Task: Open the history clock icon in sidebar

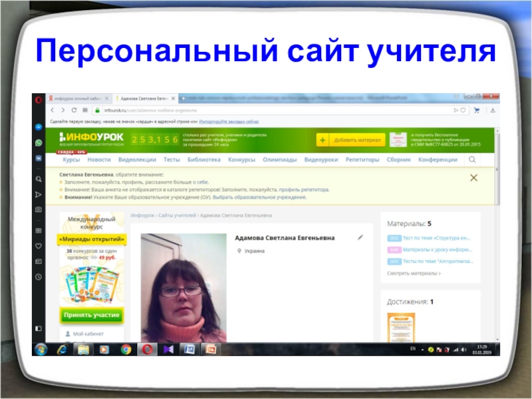Action: (39, 277)
